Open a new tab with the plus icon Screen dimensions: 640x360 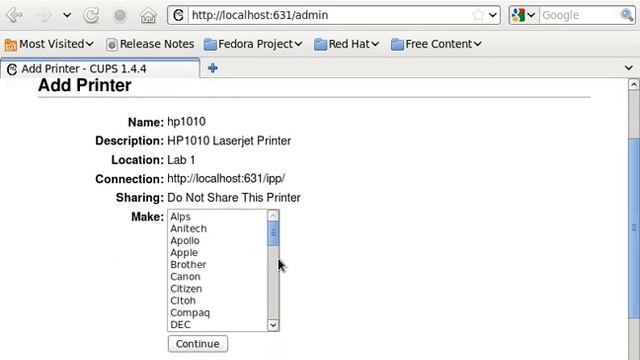(213, 68)
